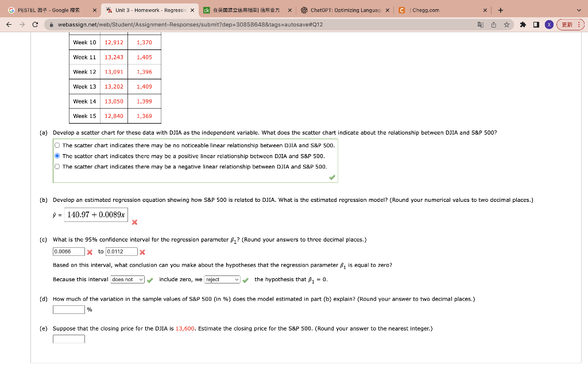Click the browser forward arrow
Viewport: 588px width, 368px height.
[22, 25]
